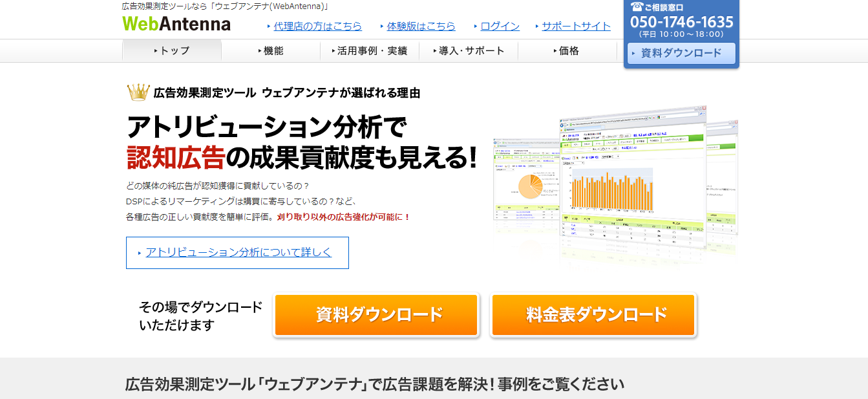Click the DSPによるリマーケティング text line
This screenshot has width=868, height=399.
pos(242,201)
